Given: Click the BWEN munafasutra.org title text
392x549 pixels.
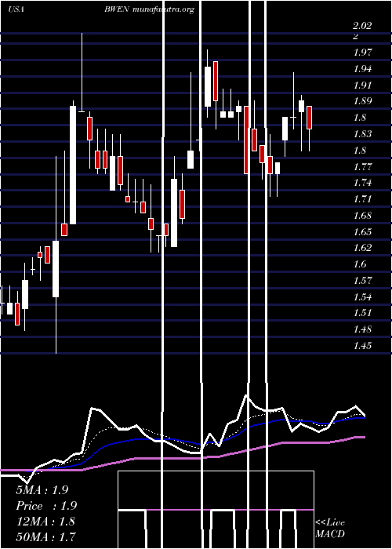Looking at the screenshot, I should [x=149, y=9].
